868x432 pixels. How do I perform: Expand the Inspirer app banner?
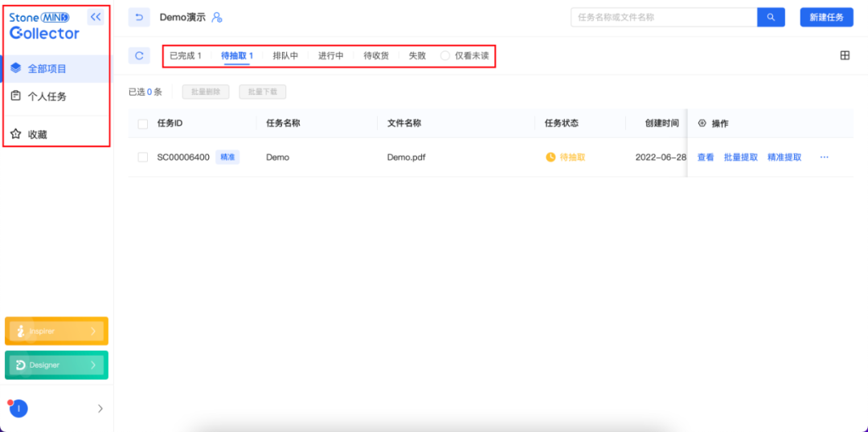(56, 331)
